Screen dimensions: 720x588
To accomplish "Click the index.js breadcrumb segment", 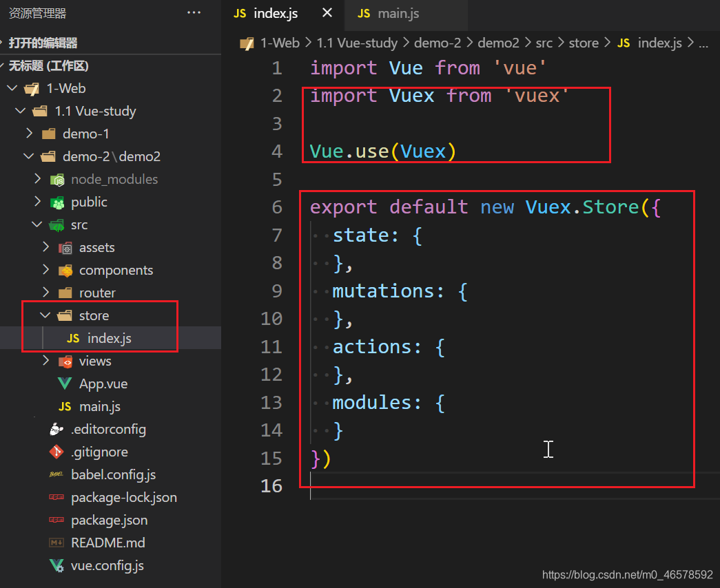I will pos(659,43).
